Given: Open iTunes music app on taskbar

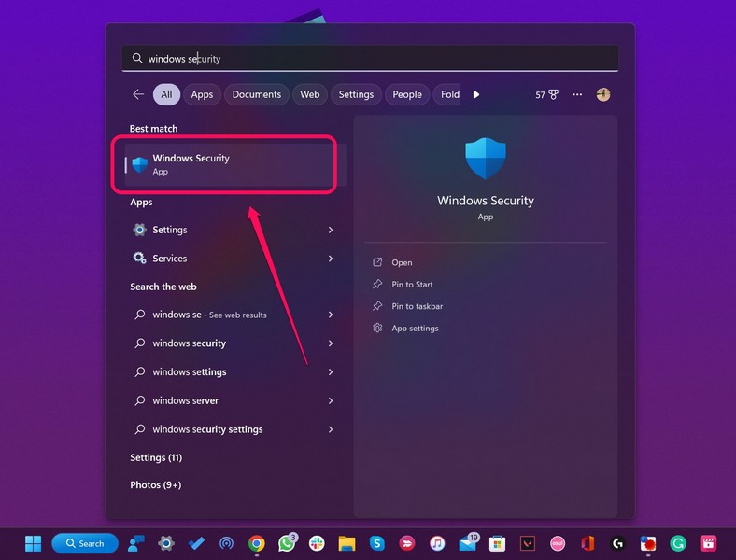Looking at the screenshot, I should point(437,543).
